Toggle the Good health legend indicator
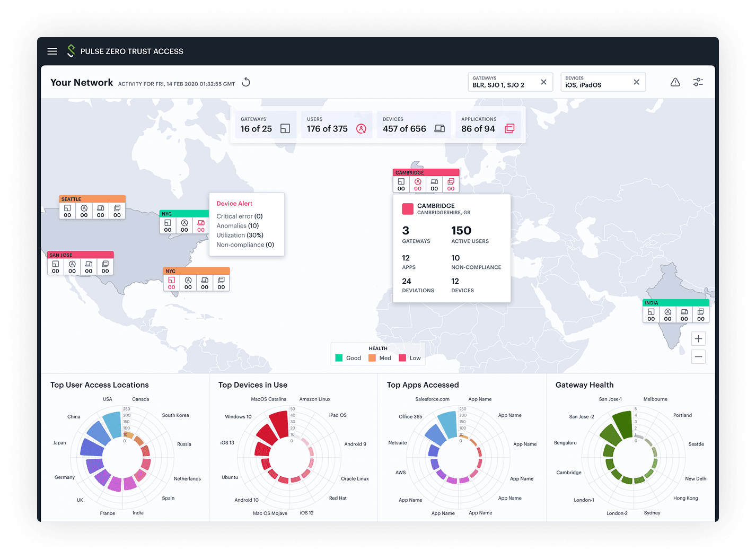 click(x=340, y=358)
